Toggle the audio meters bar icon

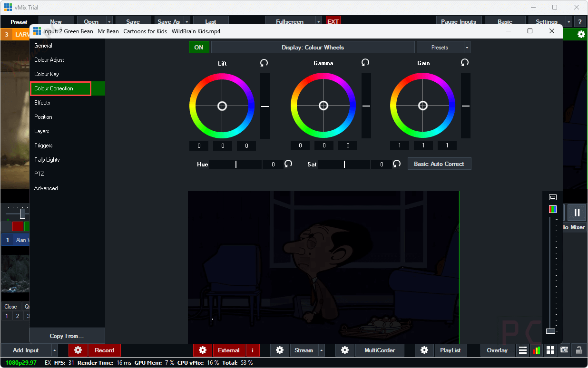pyautogui.click(x=537, y=350)
